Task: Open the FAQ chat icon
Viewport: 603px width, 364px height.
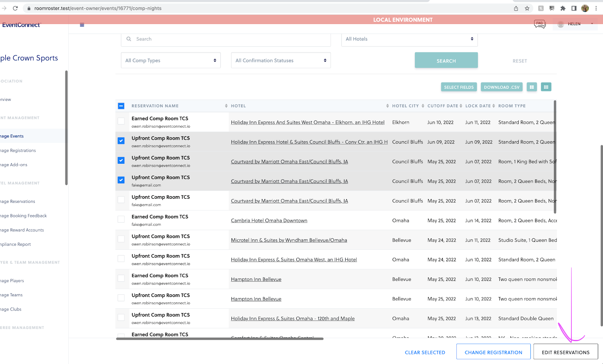Action: pyautogui.click(x=540, y=24)
